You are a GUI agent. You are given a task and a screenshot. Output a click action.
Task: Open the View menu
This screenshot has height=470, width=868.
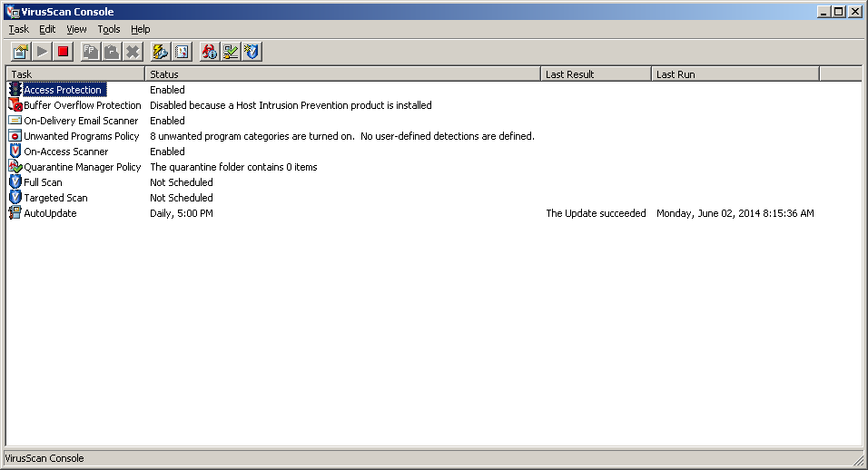[76, 29]
